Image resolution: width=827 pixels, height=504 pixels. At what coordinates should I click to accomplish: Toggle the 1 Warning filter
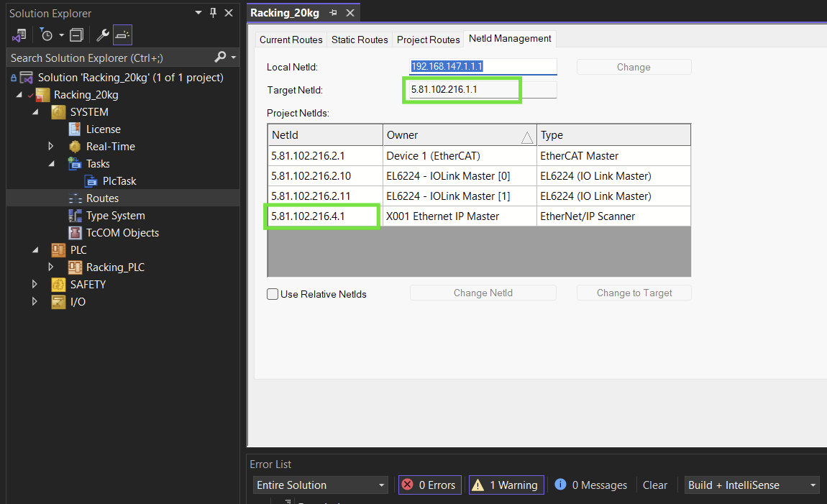506,485
